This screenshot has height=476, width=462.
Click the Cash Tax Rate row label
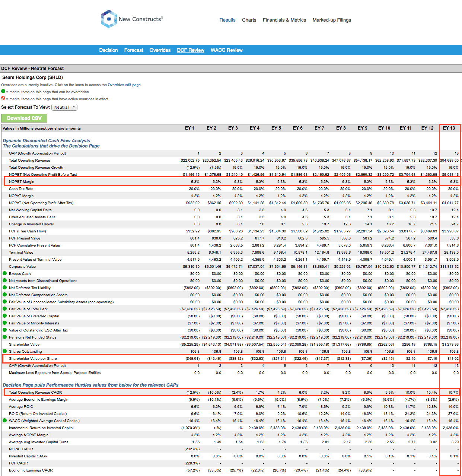21,189
